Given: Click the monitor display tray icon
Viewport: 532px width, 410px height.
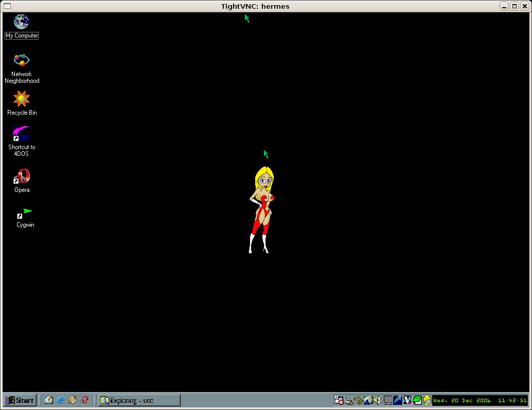Looking at the screenshot, I should [x=388, y=400].
